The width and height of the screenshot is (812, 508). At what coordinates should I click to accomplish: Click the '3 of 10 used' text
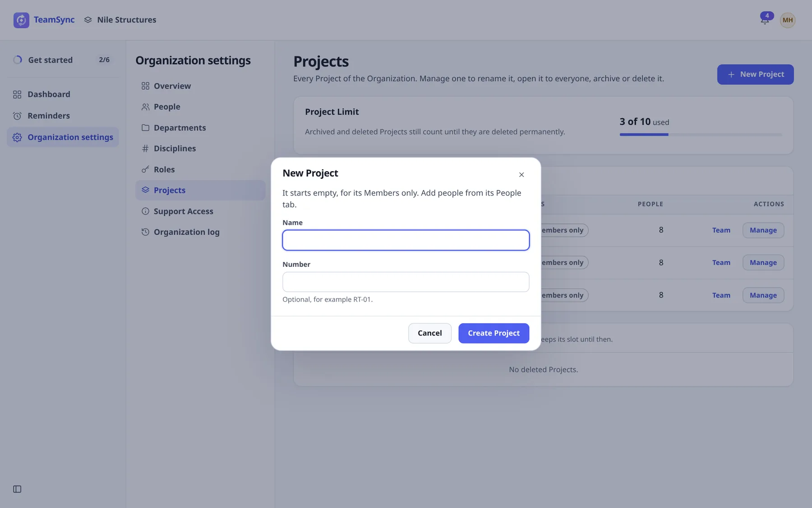pyautogui.click(x=644, y=122)
